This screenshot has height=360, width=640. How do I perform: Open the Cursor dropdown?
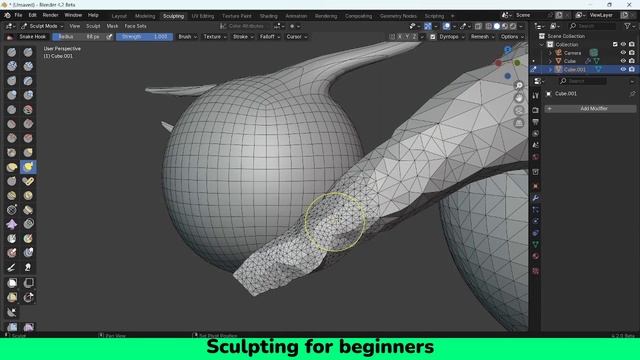297,37
